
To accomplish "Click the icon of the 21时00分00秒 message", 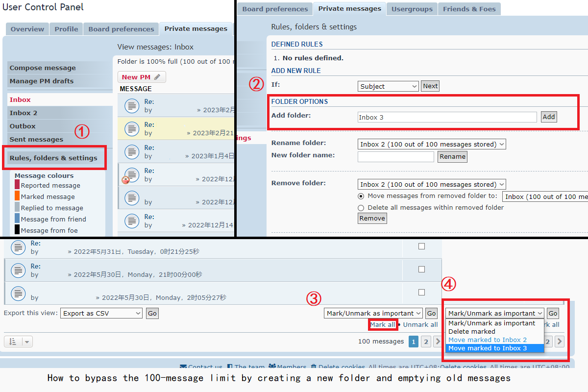I will (x=18, y=270).
